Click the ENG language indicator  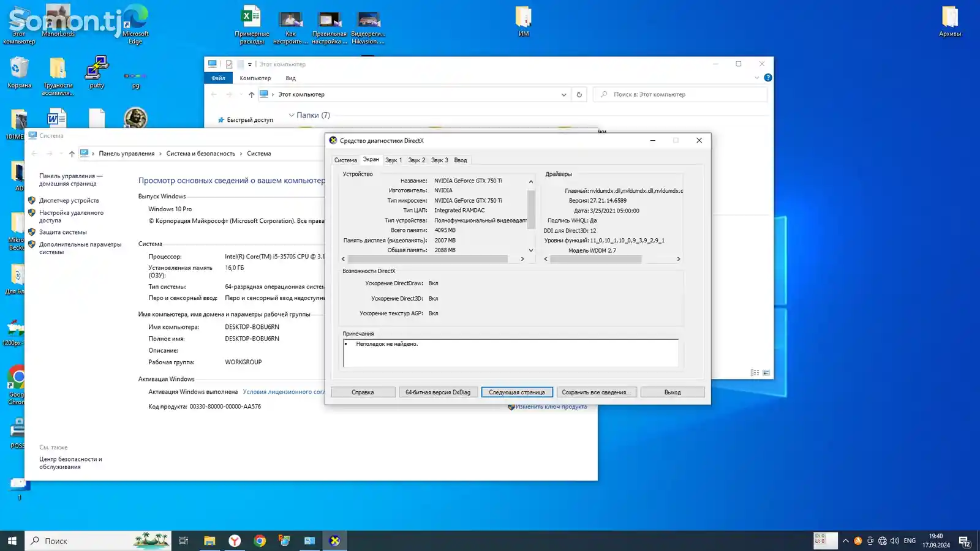pyautogui.click(x=910, y=541)
